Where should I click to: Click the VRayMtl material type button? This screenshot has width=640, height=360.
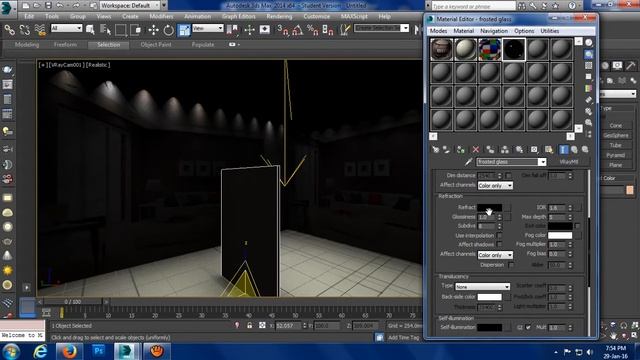(x=569, y=162)
